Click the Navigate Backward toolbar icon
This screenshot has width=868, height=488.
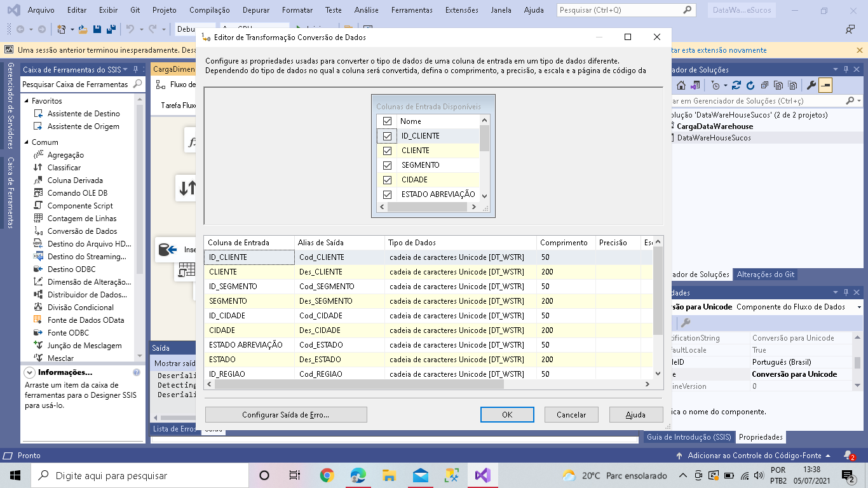click(x=20, y=29)
